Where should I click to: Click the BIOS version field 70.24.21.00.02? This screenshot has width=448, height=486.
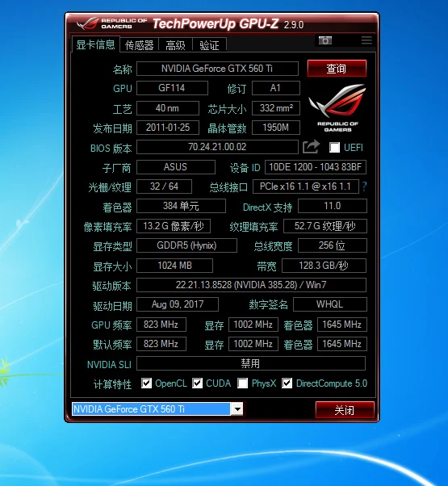click(x=217, y=147)
